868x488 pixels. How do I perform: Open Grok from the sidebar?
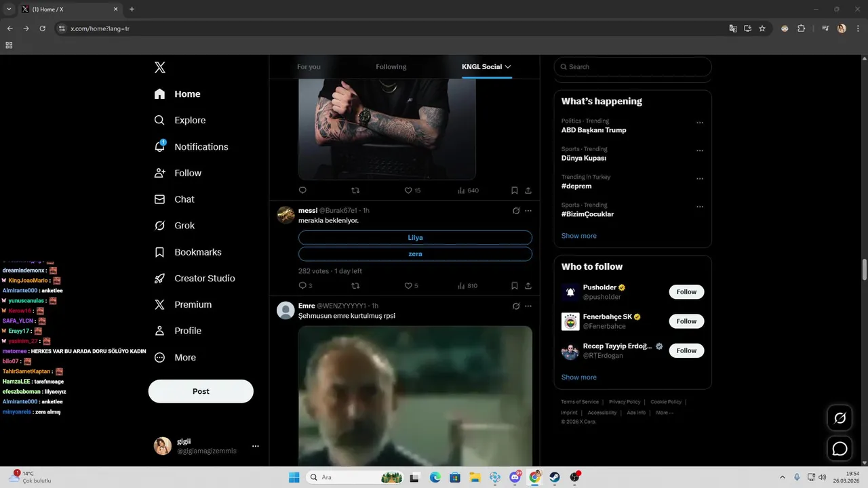click(x=174, y=226)
